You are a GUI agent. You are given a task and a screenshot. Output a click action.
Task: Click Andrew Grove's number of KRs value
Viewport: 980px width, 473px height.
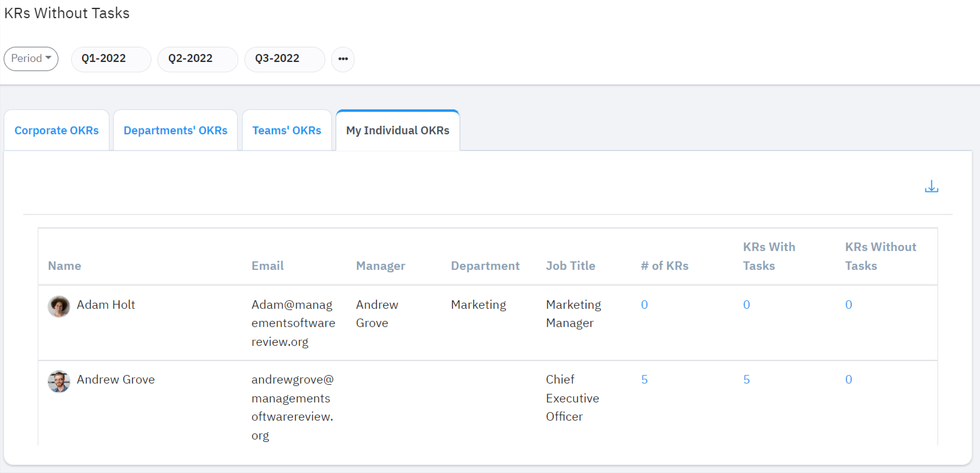[x=644, y=380]
